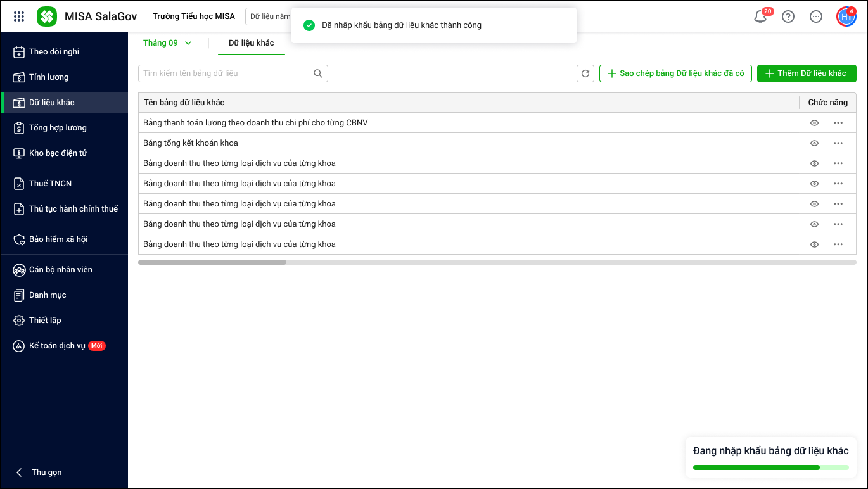Open the app launcher grid icon
Screen dimensions: 868x489
(19, 16)
